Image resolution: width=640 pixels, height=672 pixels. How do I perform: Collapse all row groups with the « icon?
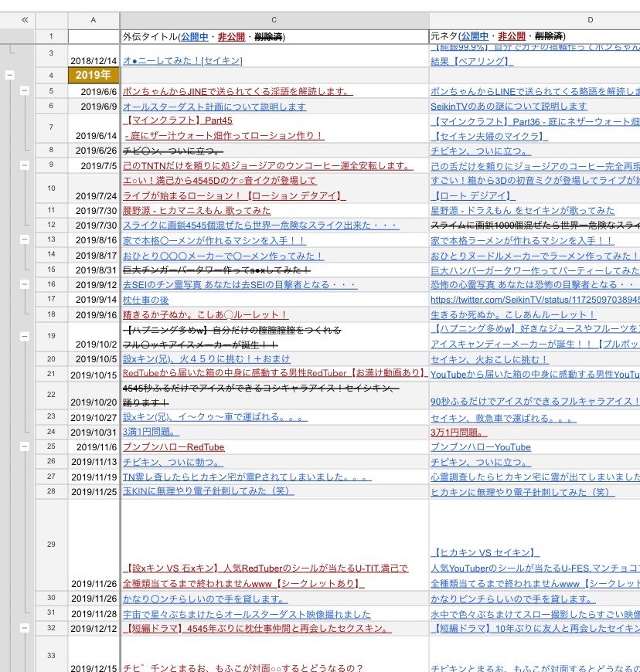pos(25,20)
